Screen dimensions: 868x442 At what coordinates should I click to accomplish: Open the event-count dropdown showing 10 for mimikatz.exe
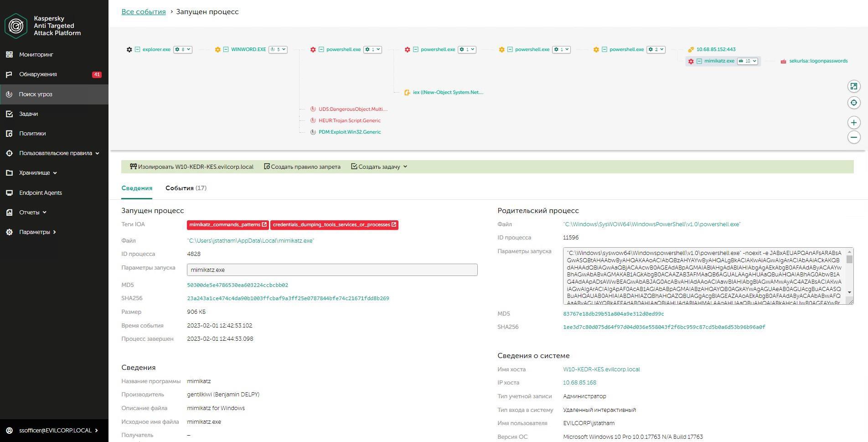(x=748, y=61)
